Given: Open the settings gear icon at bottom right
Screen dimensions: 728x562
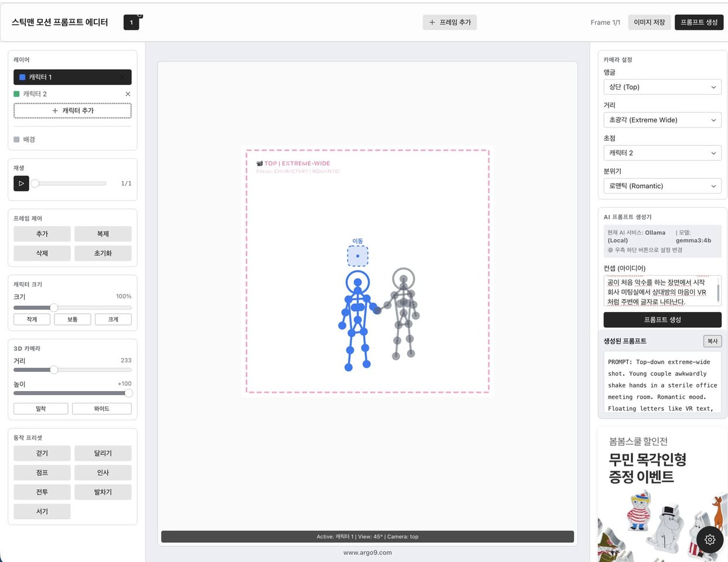Looking at the screenshot, I should pos(710,540).
